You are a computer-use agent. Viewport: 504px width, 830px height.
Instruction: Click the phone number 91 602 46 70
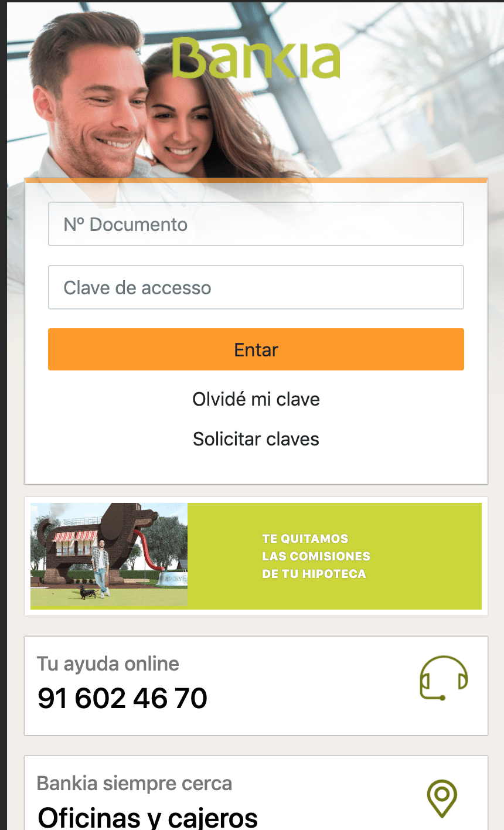click(x=122, y=698)
